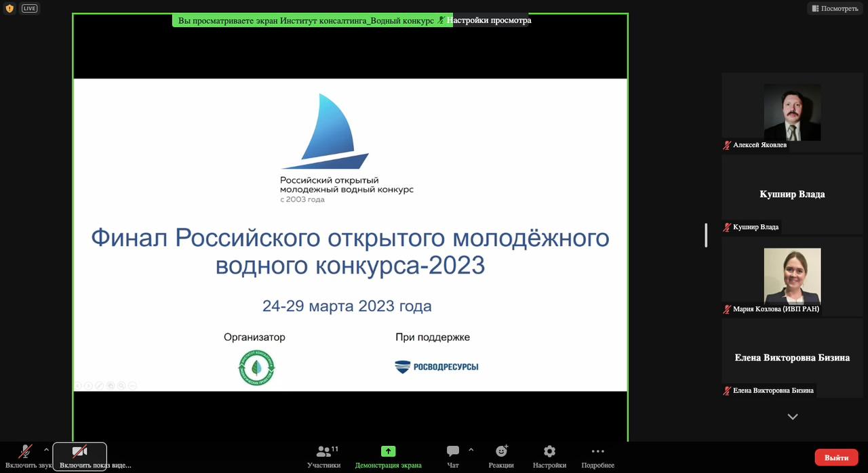
Task: Open the Чат chat window
Action: (x=452, y=457)
